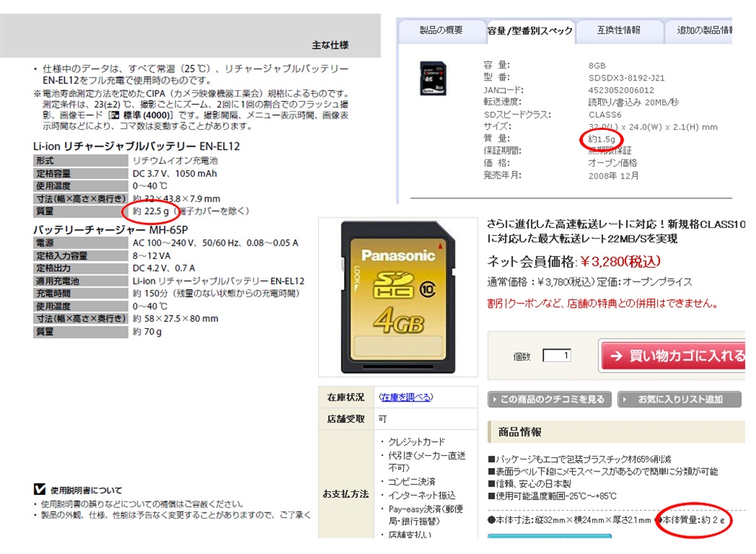
Task: Click the 価格 value オープン価格
Action: pos(612,163)
